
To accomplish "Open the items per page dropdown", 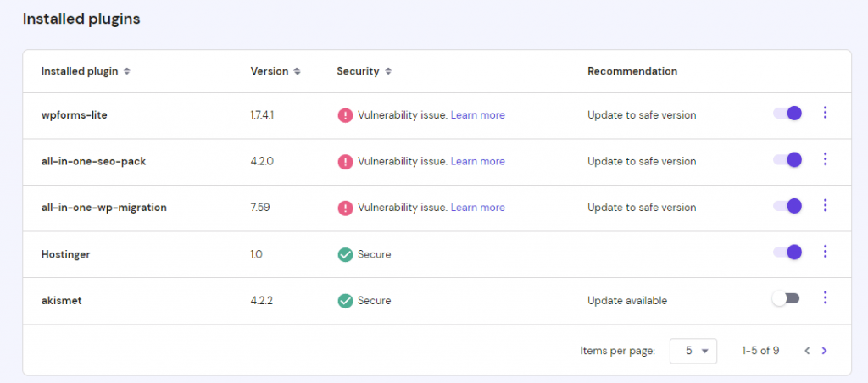I will (693, 350).
